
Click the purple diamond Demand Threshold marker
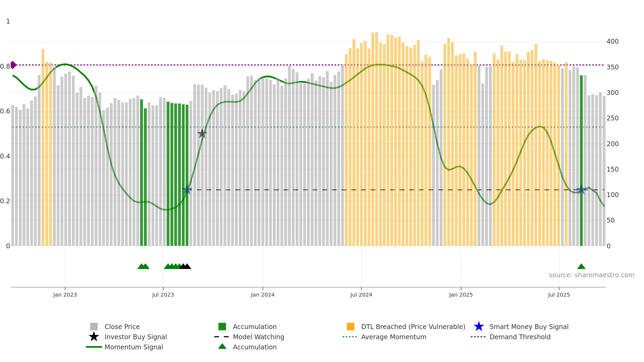pos(13,65)
